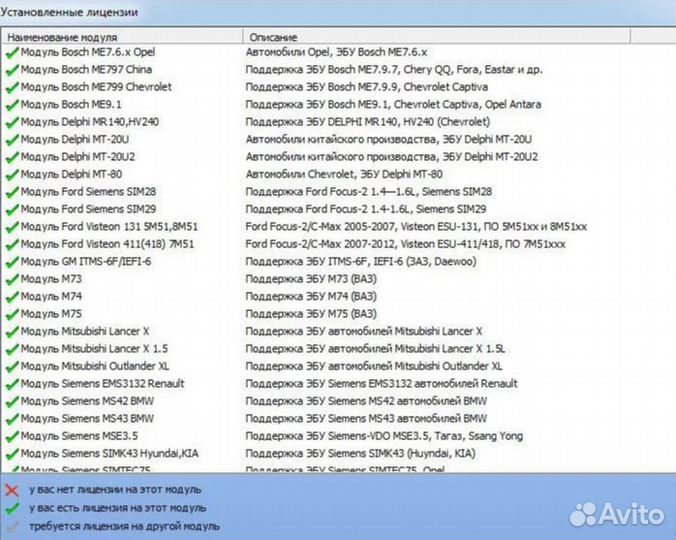Click the checkmark beside Модуль Ford Visteon 411(418) 7M51

coord(12,244)
